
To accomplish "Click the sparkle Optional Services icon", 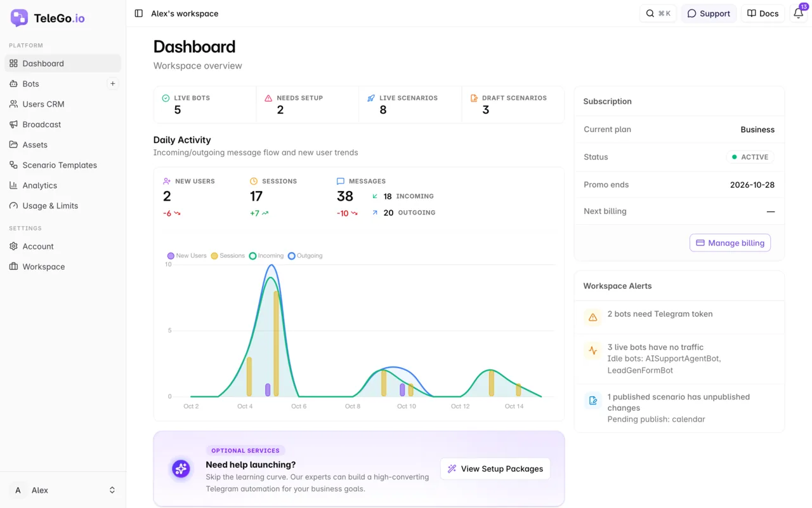I will coord(181,469).
